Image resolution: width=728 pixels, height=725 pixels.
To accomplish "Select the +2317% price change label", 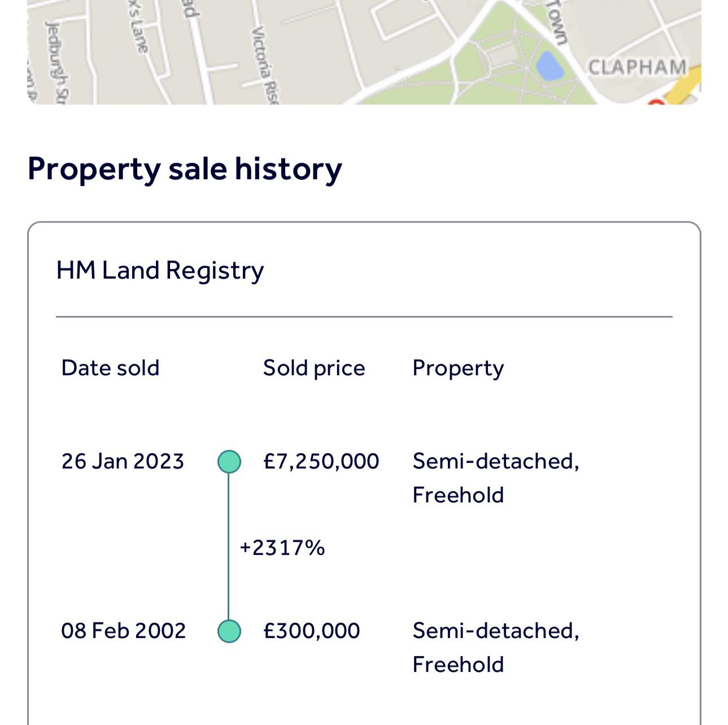I will click(x=282, y=548).
